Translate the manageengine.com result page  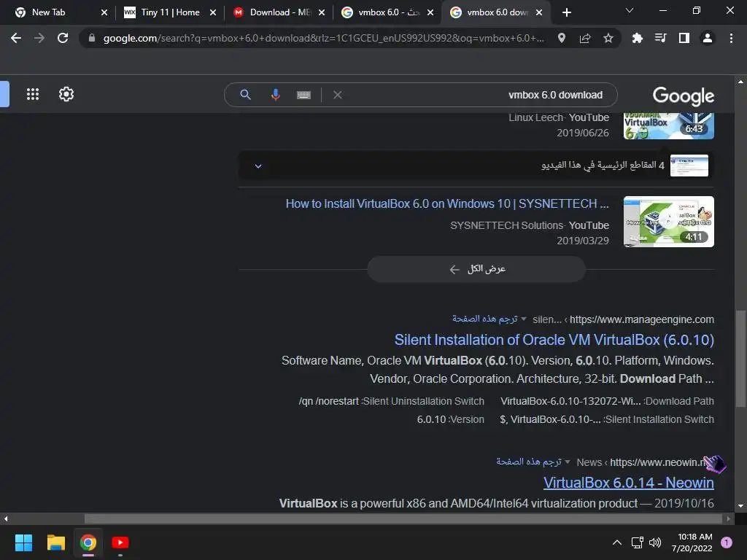point(484,319)
